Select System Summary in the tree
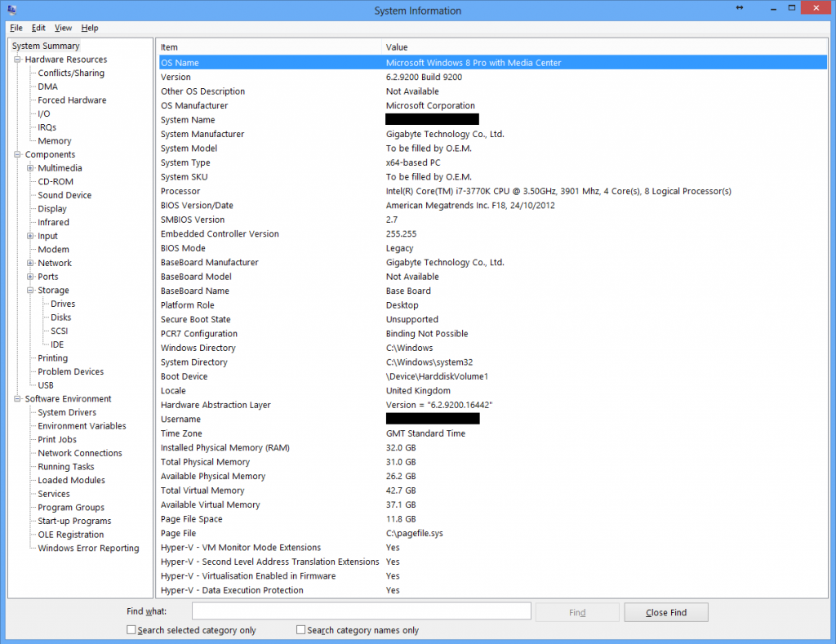836x644 pixels. [x=46, y=46]
